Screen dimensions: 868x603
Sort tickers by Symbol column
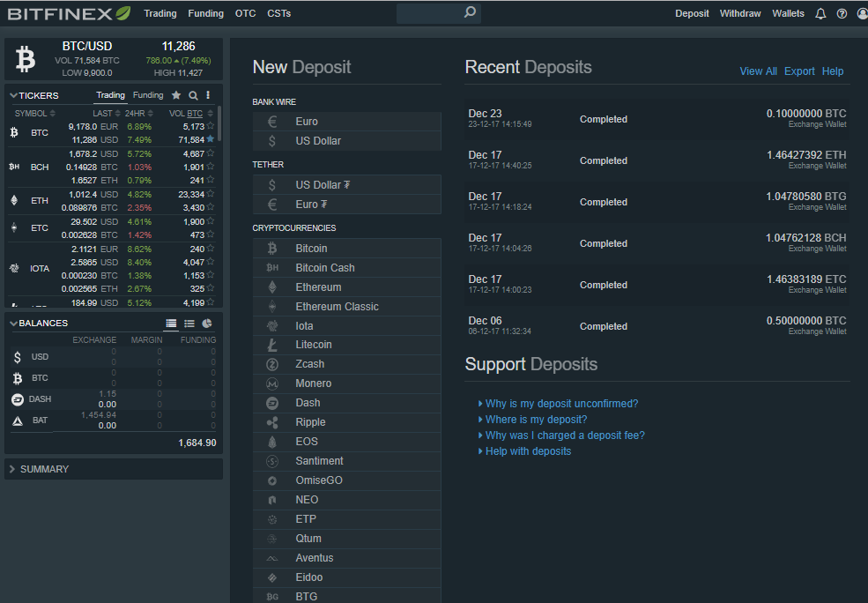pyautogui.click(x=35, y=113)
